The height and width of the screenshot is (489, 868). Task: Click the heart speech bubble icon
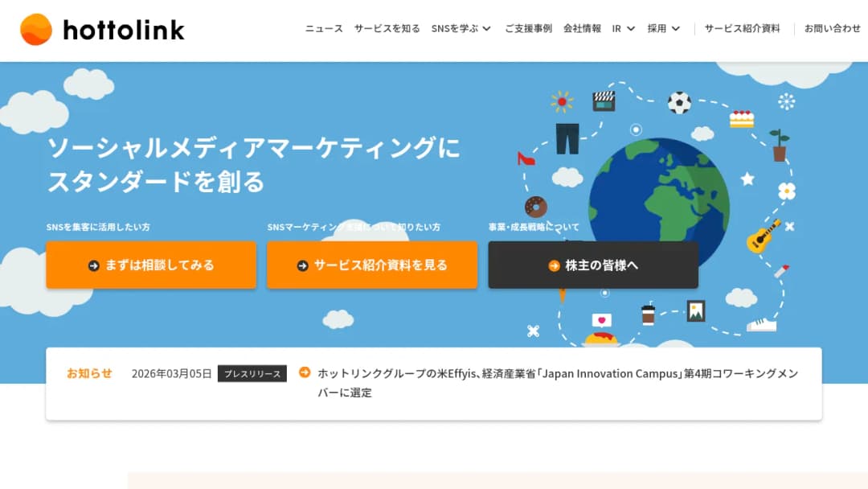tap(602, 320)
